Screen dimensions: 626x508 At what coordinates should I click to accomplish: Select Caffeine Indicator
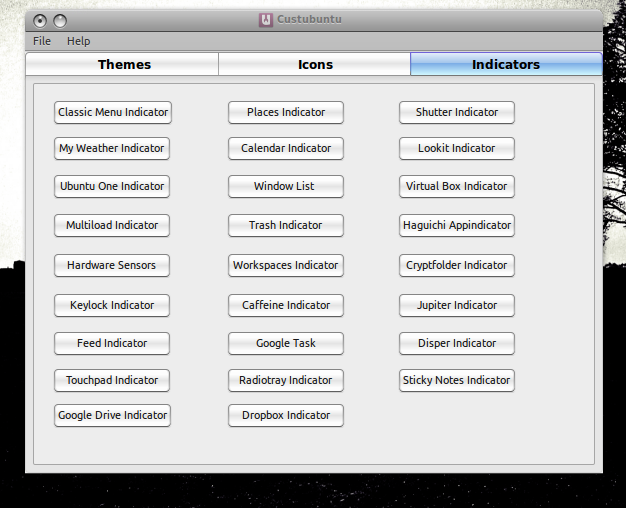(286, 305)
